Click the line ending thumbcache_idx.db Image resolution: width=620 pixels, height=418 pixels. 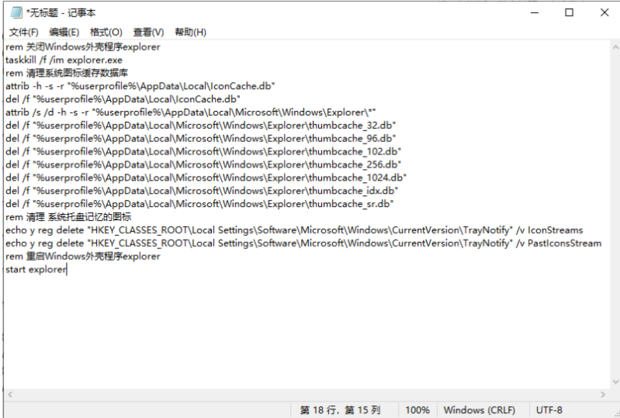(202, 191)
